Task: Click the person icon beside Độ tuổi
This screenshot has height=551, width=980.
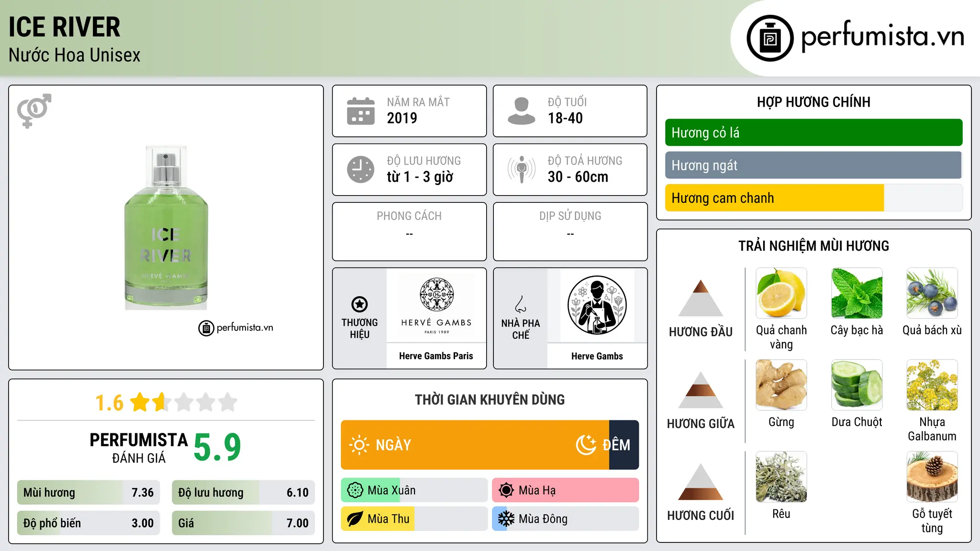Action: pyautogui.click(x=521, y=111)
